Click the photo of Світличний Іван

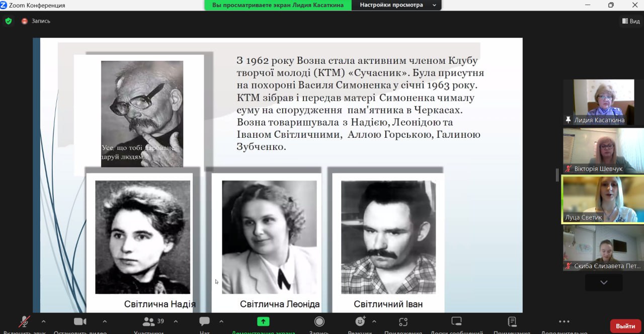point(388,237)
